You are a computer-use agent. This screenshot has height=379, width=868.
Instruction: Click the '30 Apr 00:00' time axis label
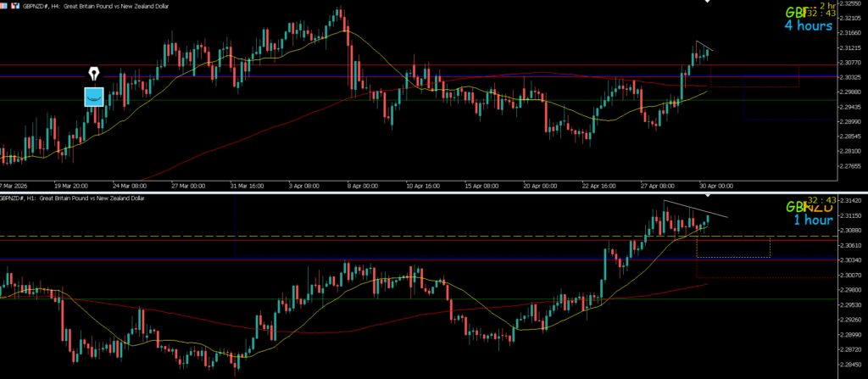(715, 187)
